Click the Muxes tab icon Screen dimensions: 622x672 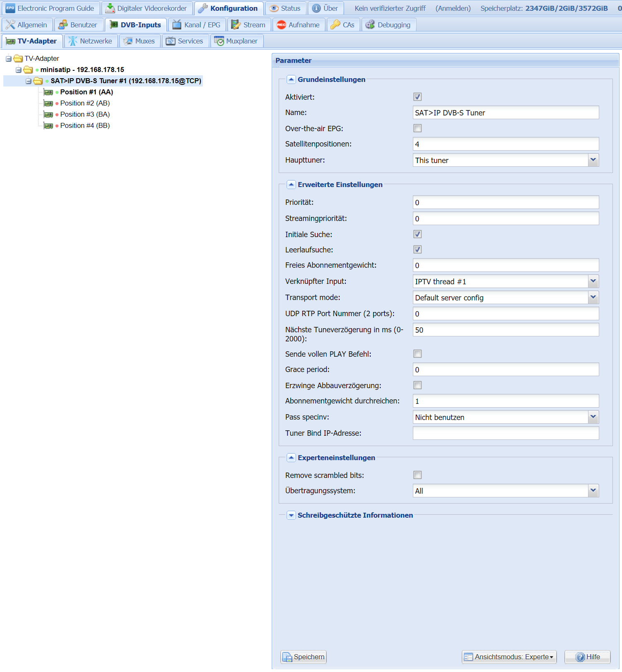click(x=128, y=41)
